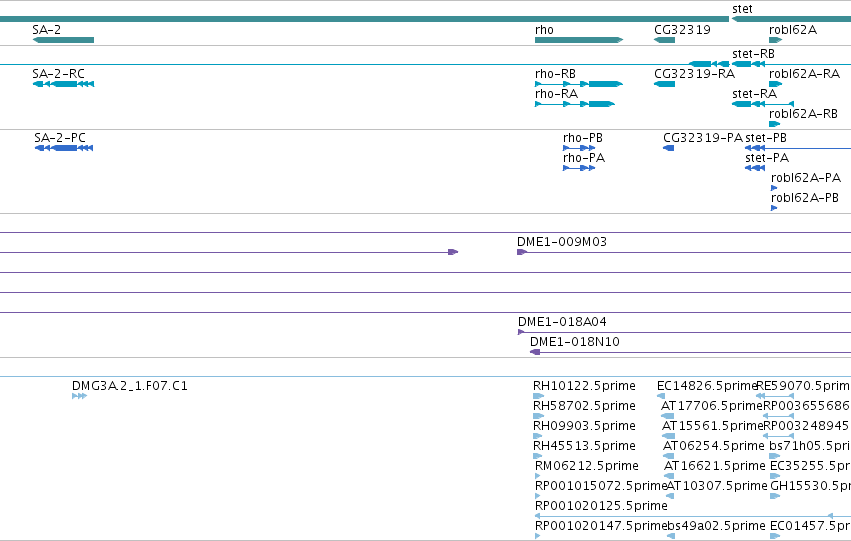
Task: Select the AT06254.5prime EST label
Action: coord(714,446)
